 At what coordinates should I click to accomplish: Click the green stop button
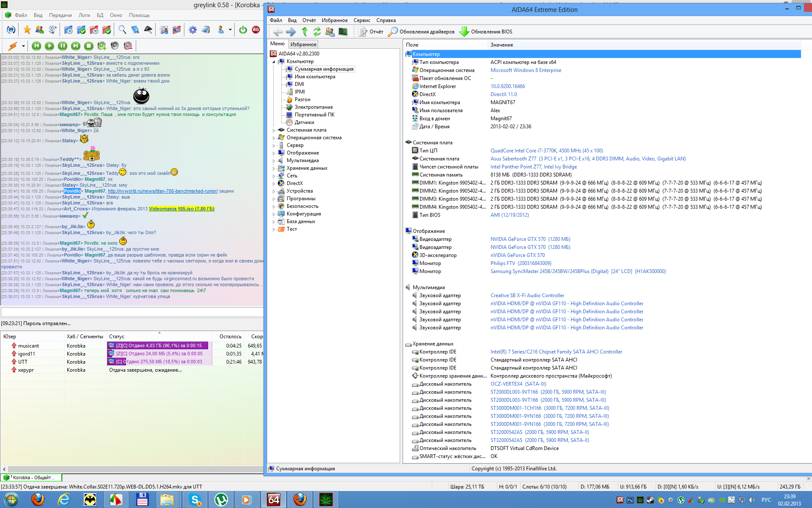tap(89, 46)
